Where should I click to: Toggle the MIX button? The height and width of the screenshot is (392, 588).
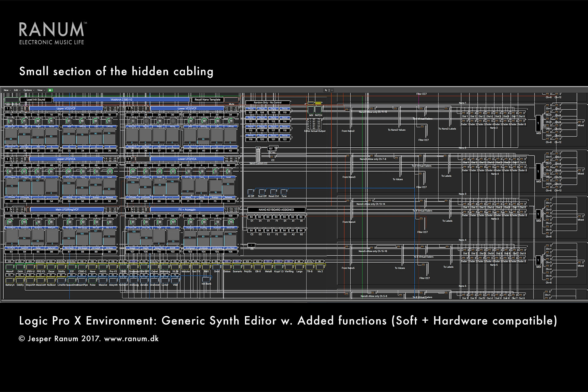(x=311, y=110)
